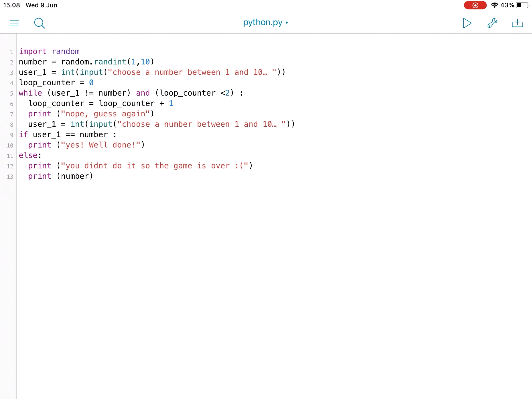Open the search tool
The height and width of the screenshot is (399, 532).
[39, 23]
